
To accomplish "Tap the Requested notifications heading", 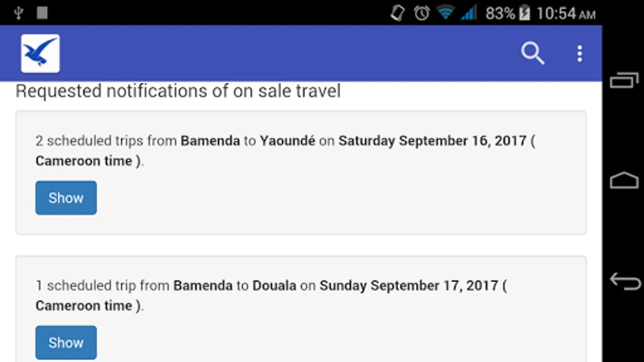I will pyautogui.click(x=178, y=91).
